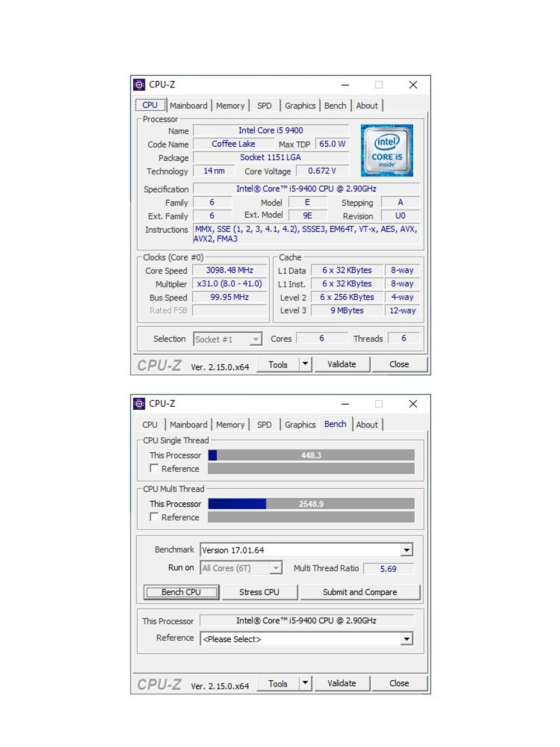Minimize the lower CPU-Z Bench window
The width and height of the screenshot is (560, 747).
[x=346, y=403]
